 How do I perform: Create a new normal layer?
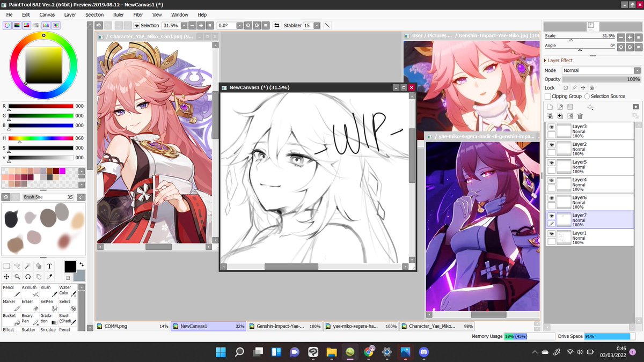pyautogui.click(x=550, y=107)
